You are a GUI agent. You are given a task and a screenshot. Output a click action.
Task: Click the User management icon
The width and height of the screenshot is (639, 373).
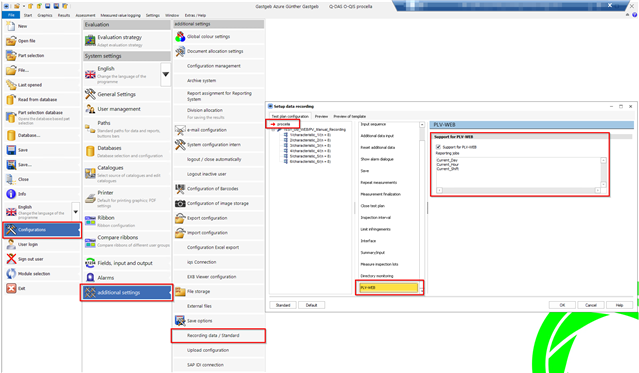pyautogui.click(x=90, y=109)
